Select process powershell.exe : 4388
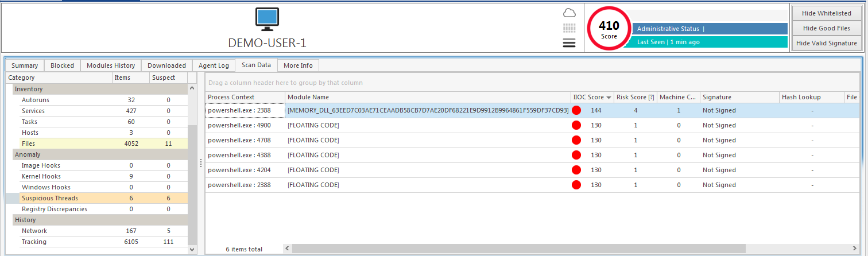 pos(245,155)
